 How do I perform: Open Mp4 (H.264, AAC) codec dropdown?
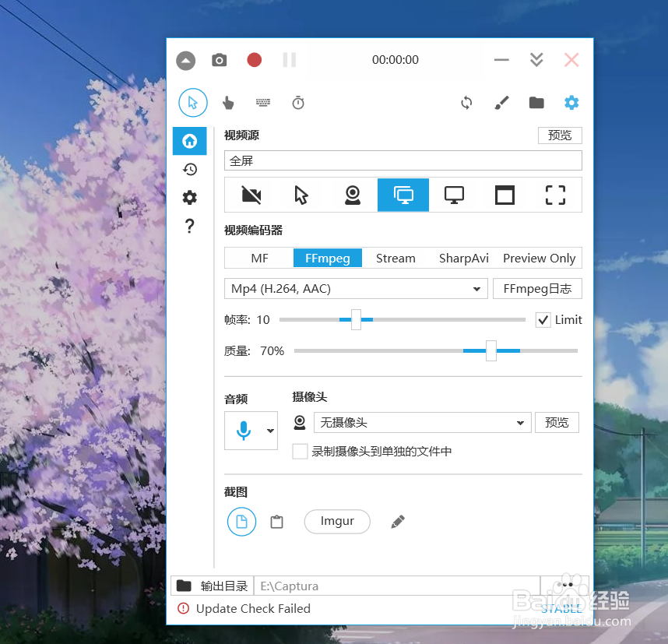coord(356,289)
